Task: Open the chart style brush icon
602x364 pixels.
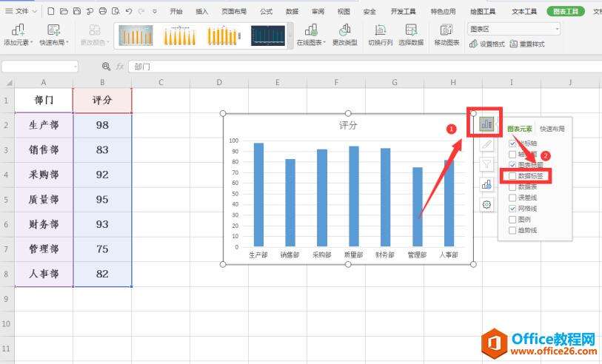Action: click(x=486, y=145)
